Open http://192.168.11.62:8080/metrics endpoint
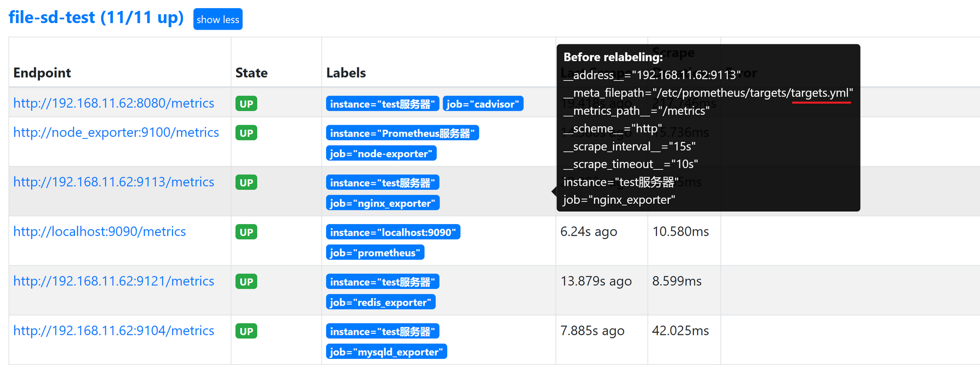The image size is (980, 365). (x=114, y=103)
